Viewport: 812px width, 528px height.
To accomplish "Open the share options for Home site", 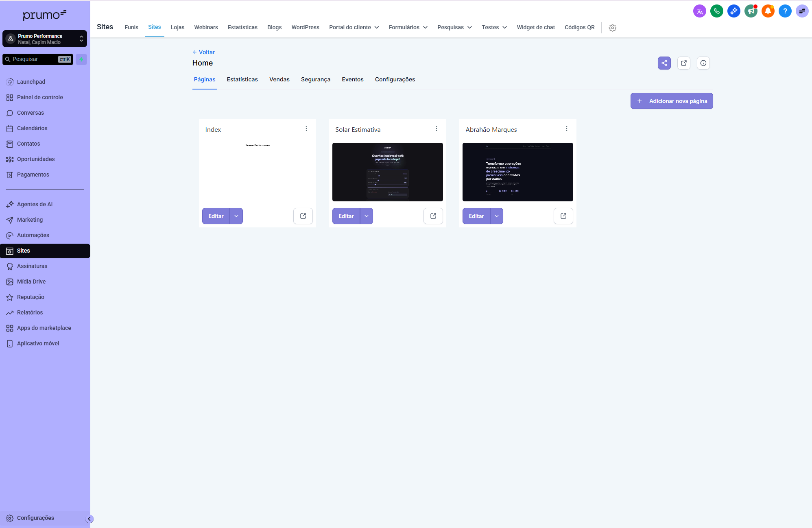I will (x=664, y=63).
